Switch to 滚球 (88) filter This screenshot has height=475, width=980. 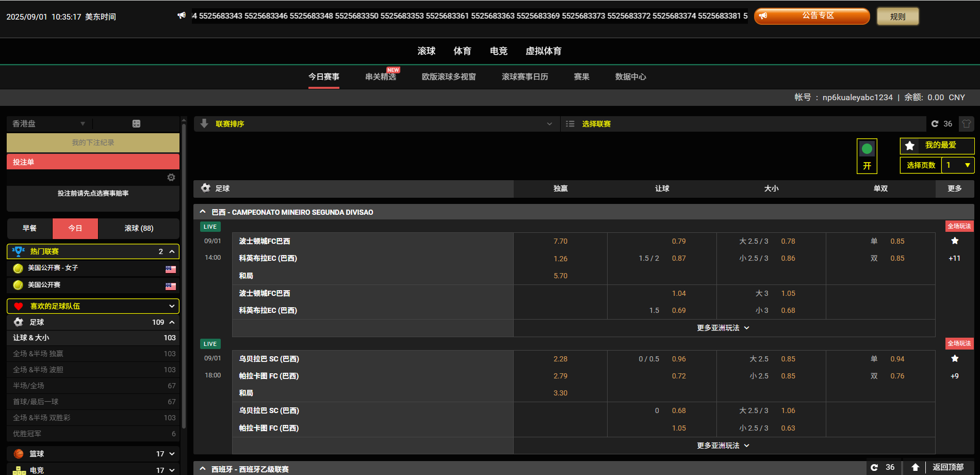click(x=139, y=228)
